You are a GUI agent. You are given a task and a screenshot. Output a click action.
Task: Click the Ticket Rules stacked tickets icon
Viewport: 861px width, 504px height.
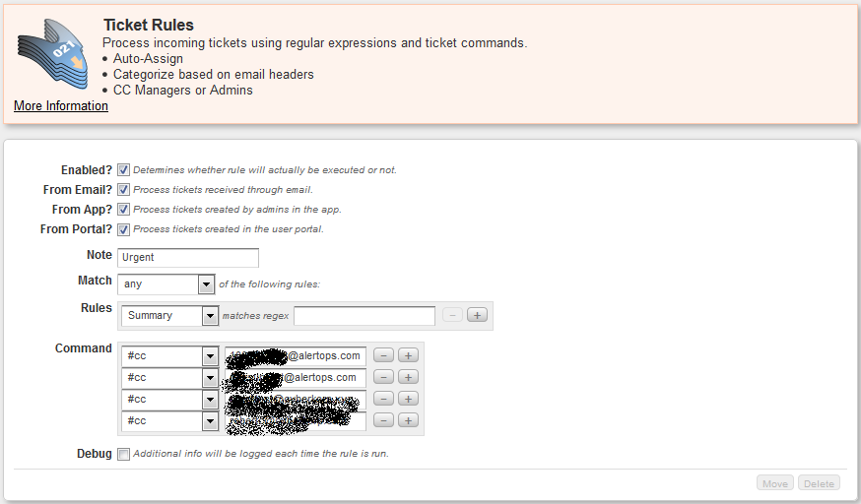tap(51, 57)
